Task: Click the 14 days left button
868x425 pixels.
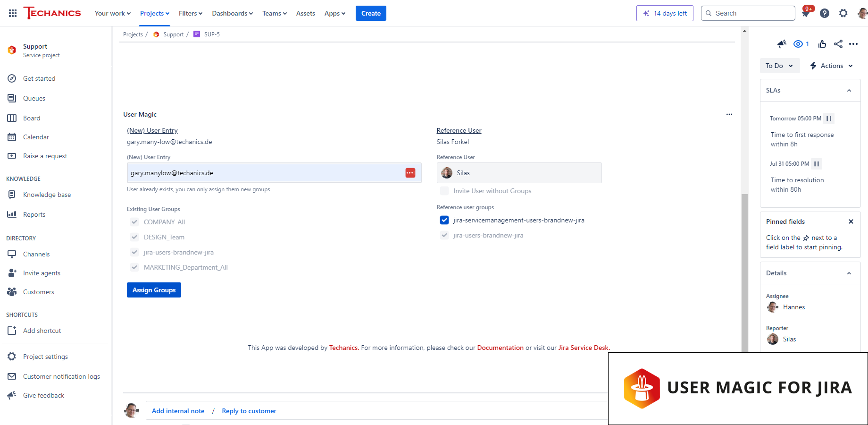Action: (x=665, y=13)
